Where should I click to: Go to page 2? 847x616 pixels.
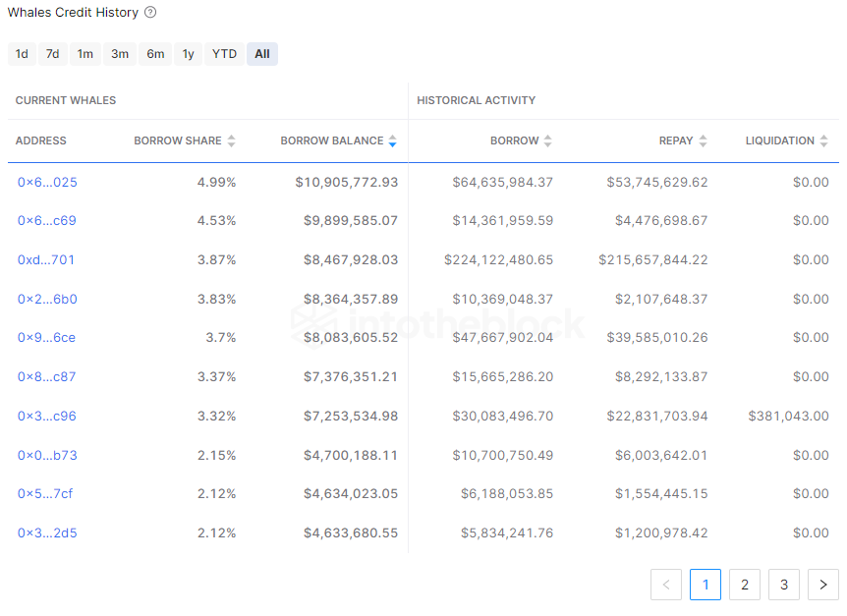coord(745,585)
